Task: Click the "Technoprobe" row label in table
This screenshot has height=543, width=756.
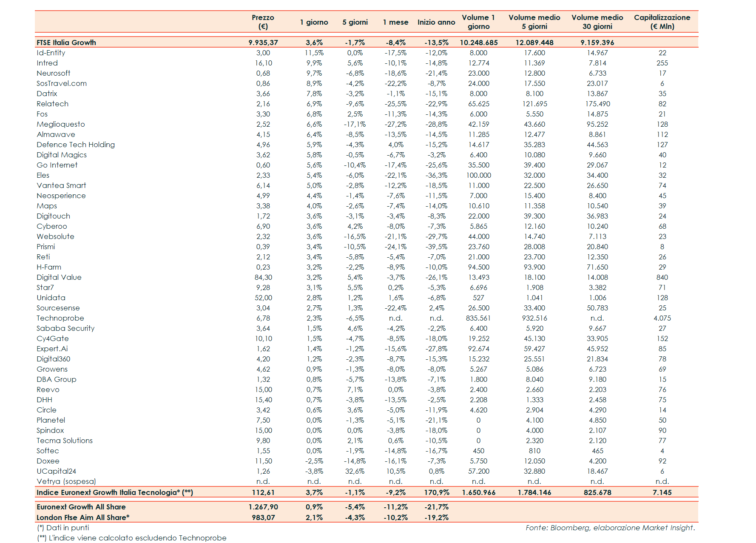Action: click(x=60, y=318)
